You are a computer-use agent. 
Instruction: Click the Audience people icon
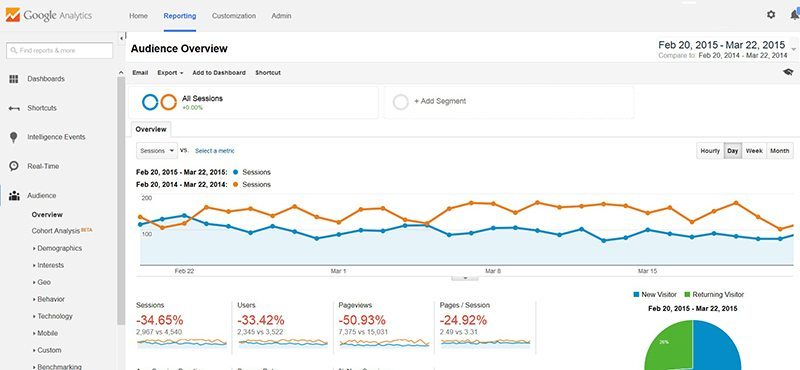coord(14,195)
